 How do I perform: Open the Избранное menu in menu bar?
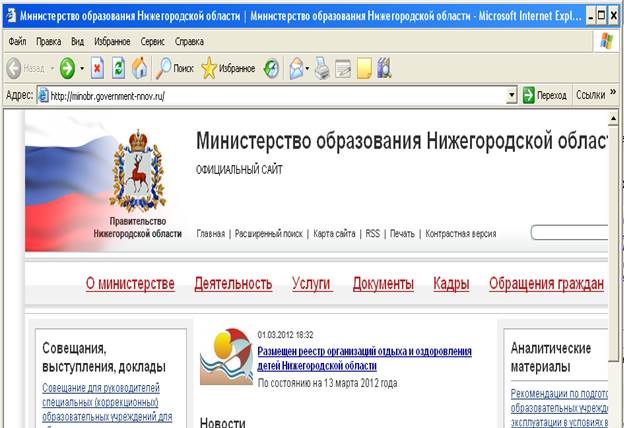pyautogui.click(x=112, y=41)
